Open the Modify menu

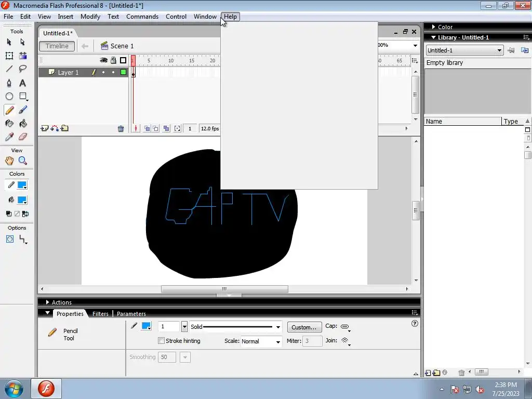[90, 16]
